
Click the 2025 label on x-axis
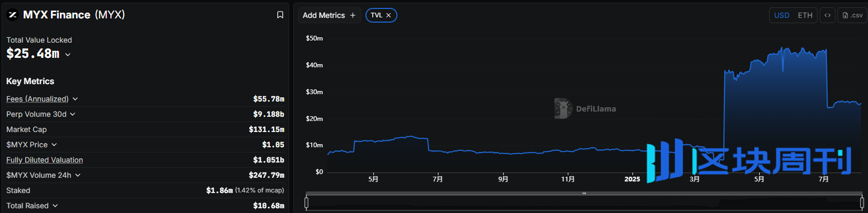632,179
